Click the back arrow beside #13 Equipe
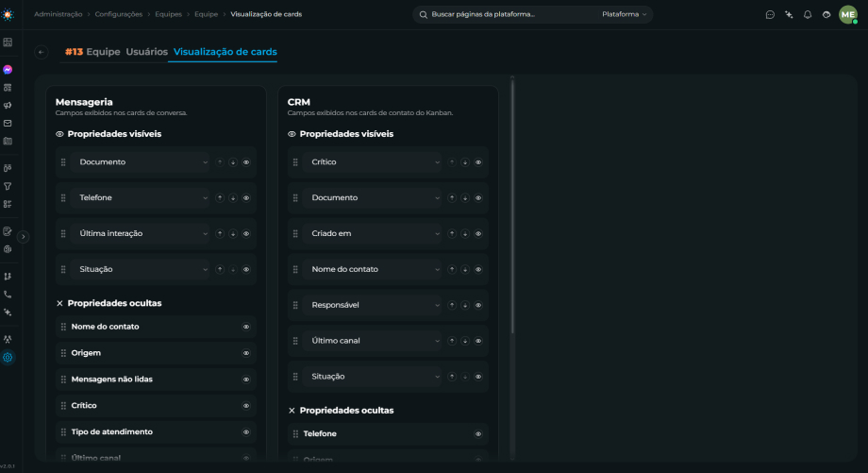 pyautogui.click(x=41, y=52)
